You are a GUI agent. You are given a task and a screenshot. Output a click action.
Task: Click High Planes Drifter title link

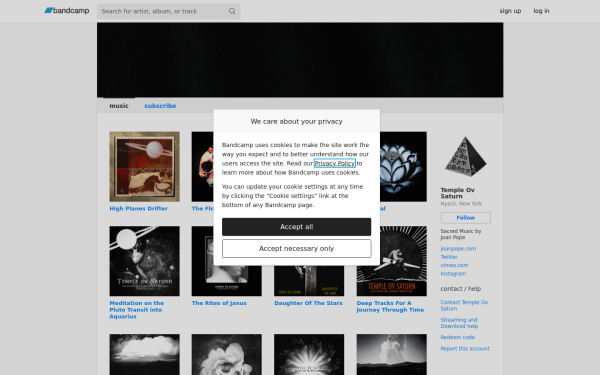(x=139, y=209)
